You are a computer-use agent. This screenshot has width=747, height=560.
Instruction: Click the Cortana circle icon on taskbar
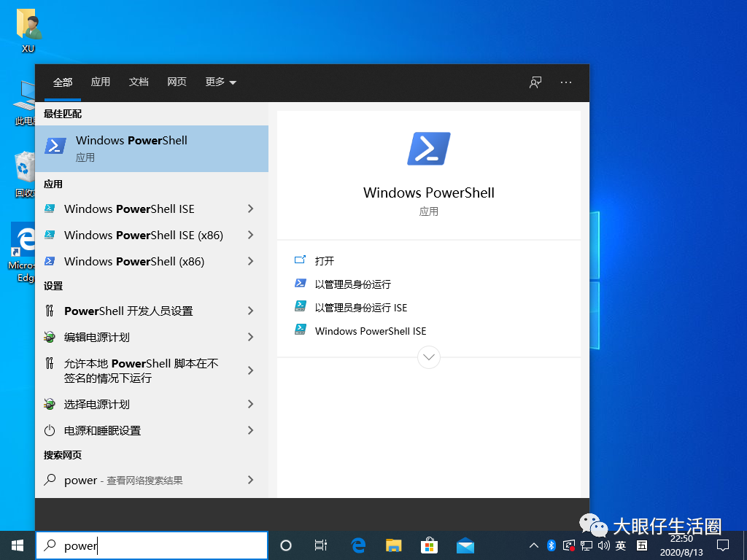point(286,545)
